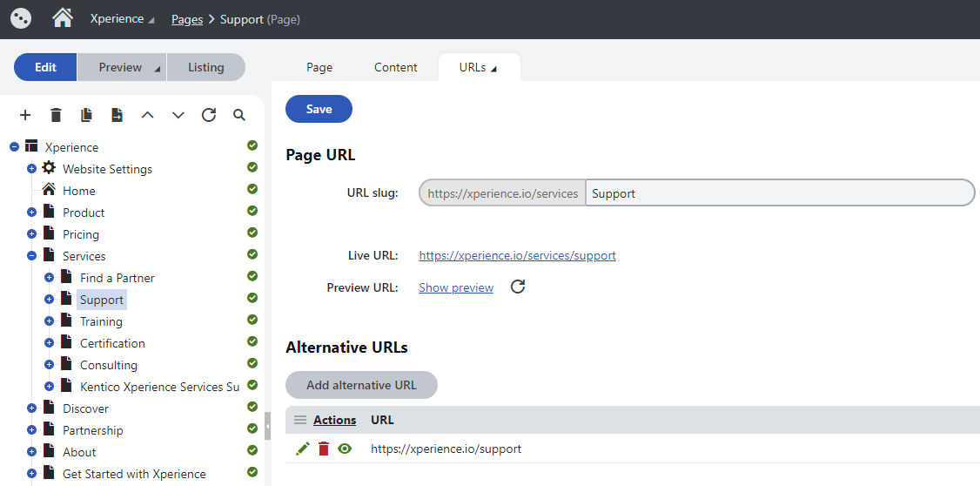
Task: Expand the Certification node
Action: [x=50, y=343]
